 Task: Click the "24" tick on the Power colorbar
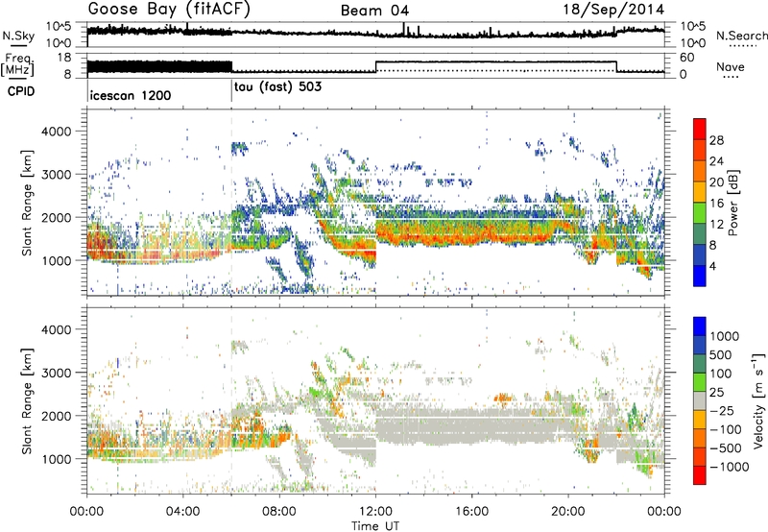click(716, 161)
